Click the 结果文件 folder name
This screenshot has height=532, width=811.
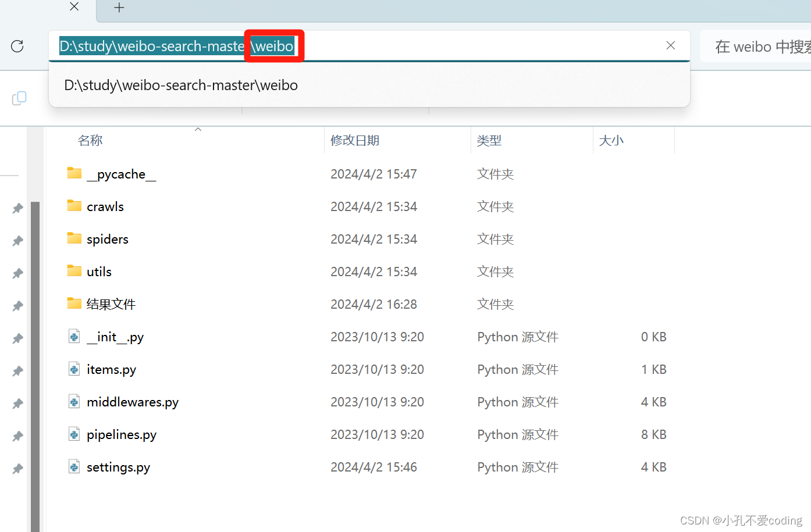pyautogui.click(x=111, y=304)
